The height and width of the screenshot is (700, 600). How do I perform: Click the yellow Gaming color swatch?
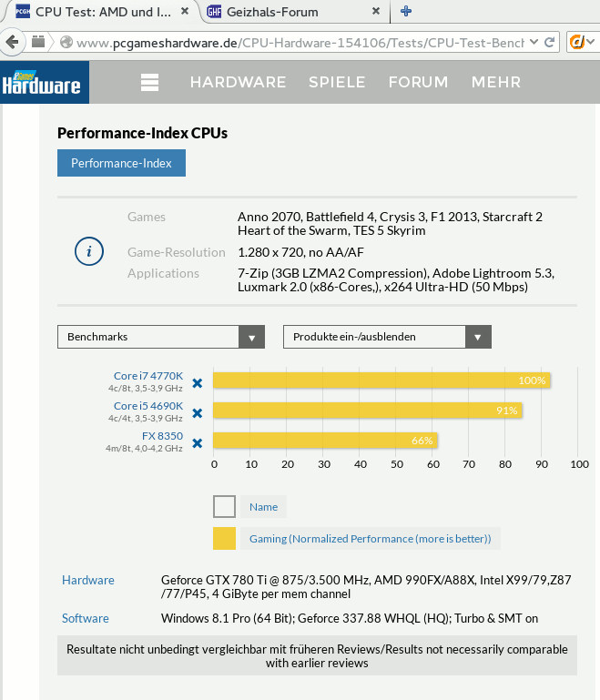[224, 539]
